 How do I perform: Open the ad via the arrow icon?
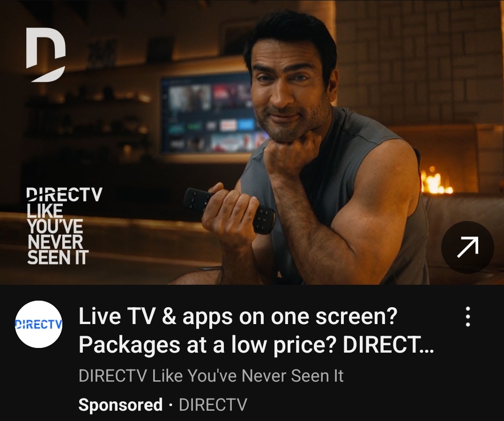click(467, 247)
